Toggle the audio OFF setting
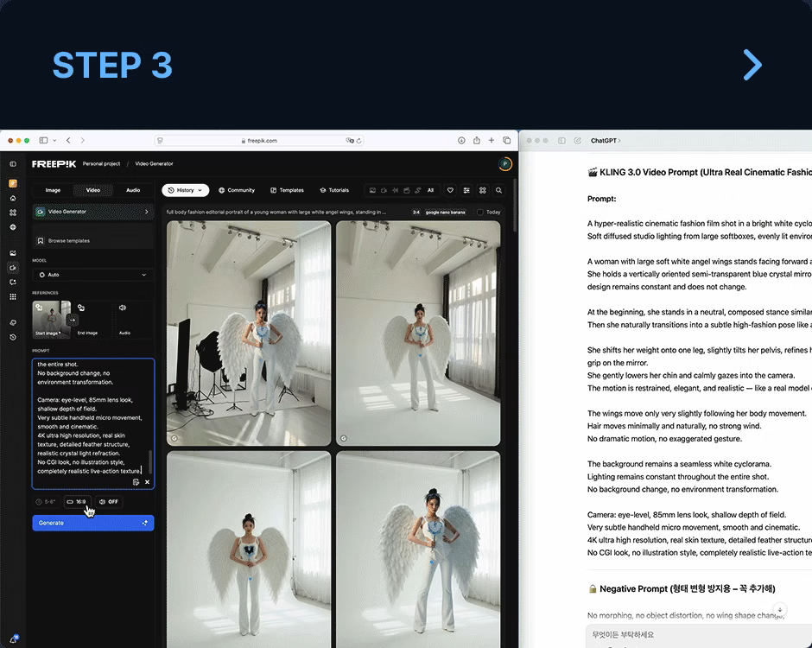812x648 pixels. coord(109,501)
